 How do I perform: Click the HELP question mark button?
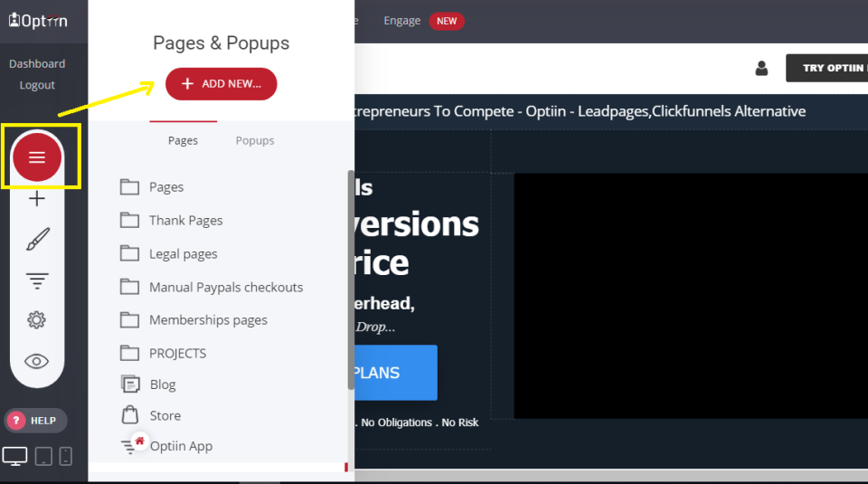pos(36,421)
